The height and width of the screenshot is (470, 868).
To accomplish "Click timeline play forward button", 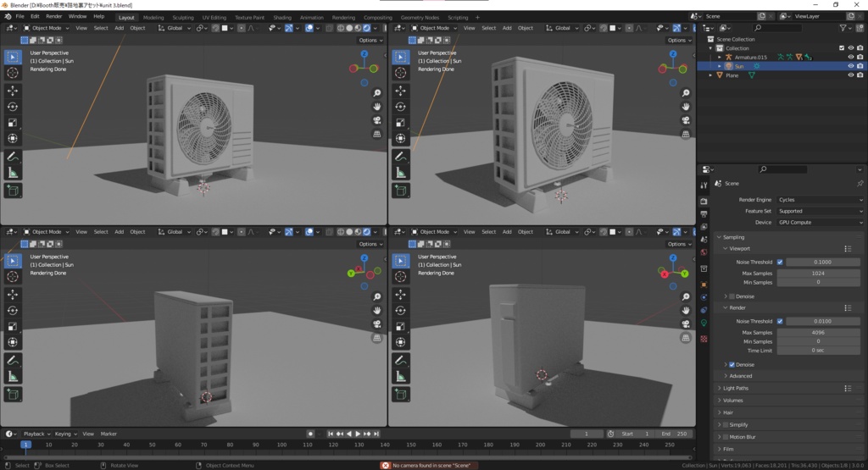I will click(358, 434).
